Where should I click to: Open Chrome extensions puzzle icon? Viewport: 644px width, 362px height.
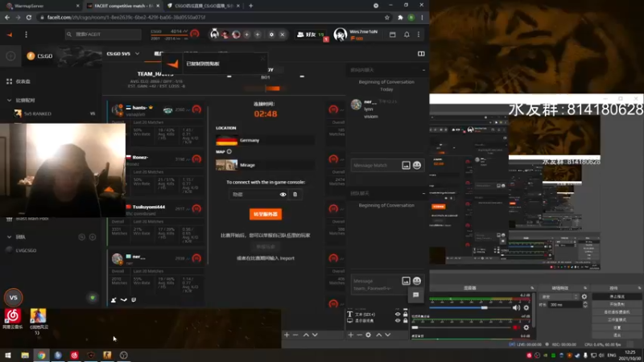click(400, 18)
